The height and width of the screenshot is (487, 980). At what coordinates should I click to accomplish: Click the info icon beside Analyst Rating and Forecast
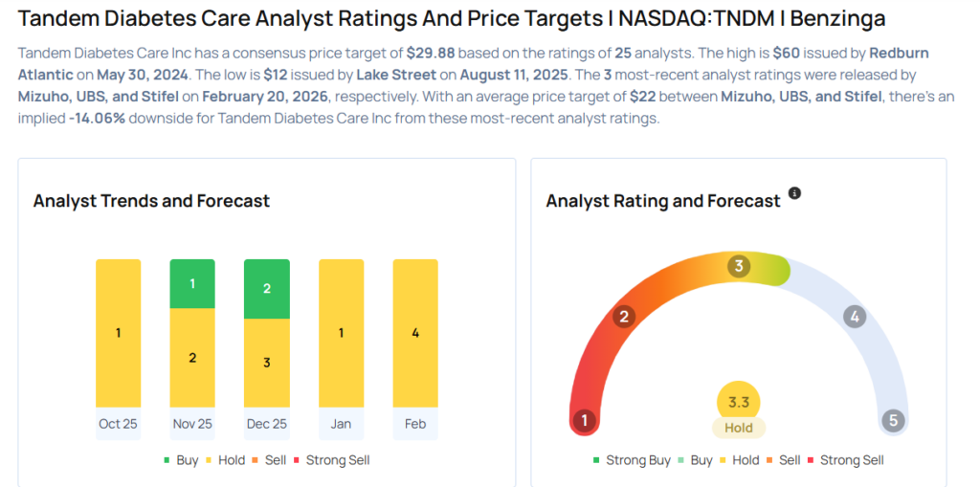[x=794, y=194]
